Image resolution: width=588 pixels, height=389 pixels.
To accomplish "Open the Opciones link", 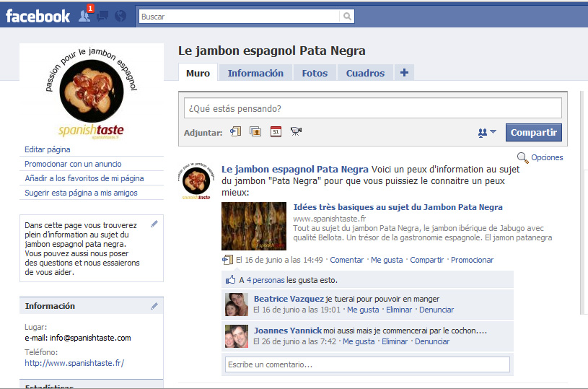I will [x=547, y=157].
